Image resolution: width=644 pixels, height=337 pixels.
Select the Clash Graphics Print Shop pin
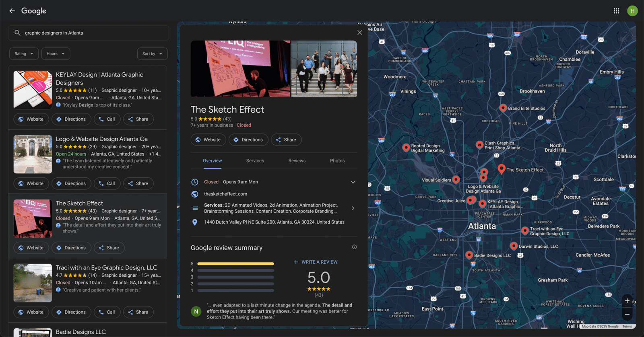tap(479, 145)
